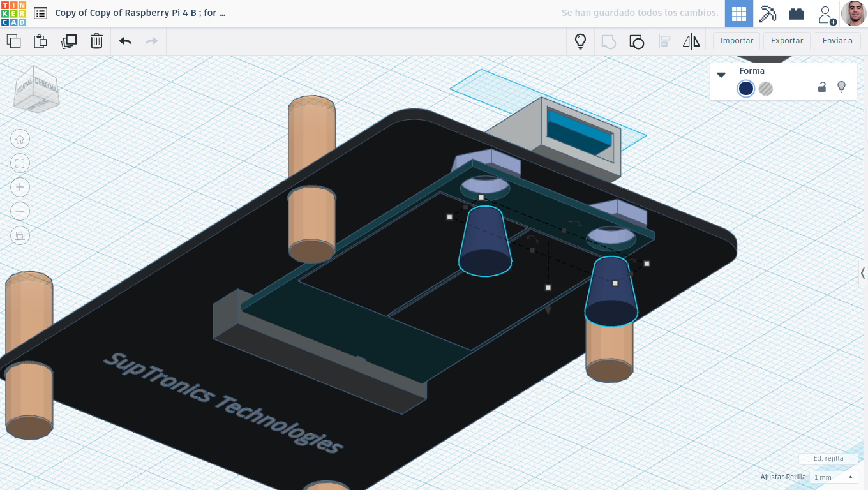Open the Mirror tool
Image resolution: width=868 pixels, height=490 pixels.
pos(691,41)
